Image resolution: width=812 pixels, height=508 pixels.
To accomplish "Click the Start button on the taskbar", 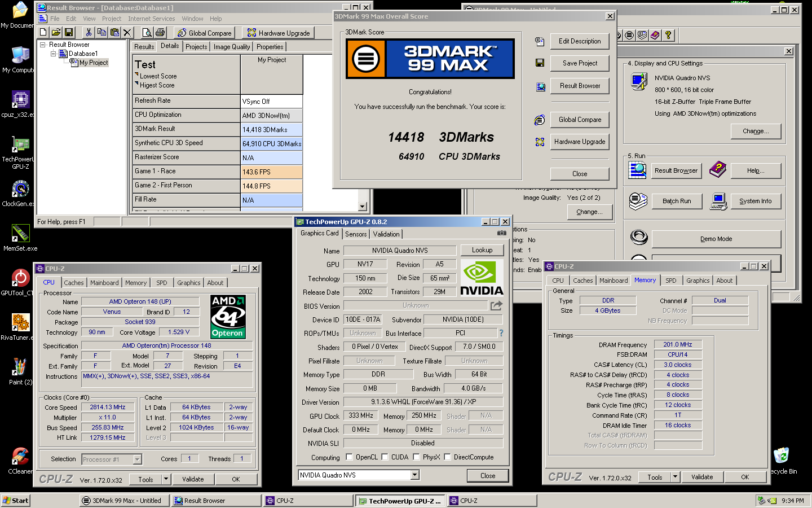I will tap(16, 501).
